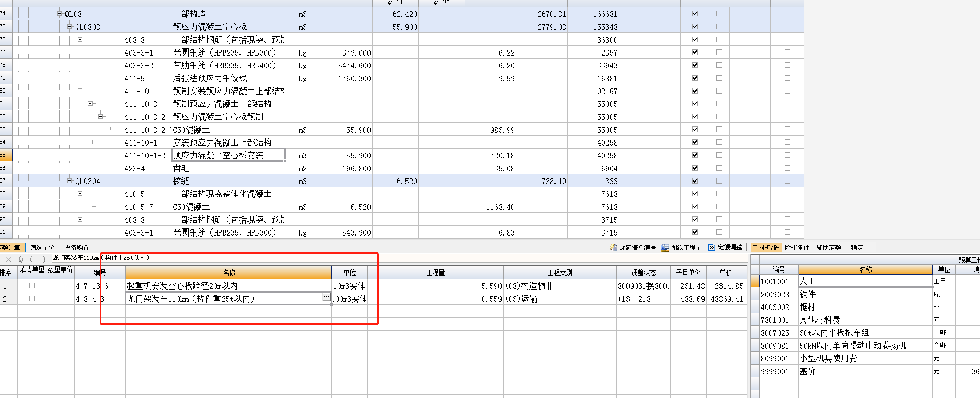Select the 工料机/砼 tab

[x=766, y=247]
